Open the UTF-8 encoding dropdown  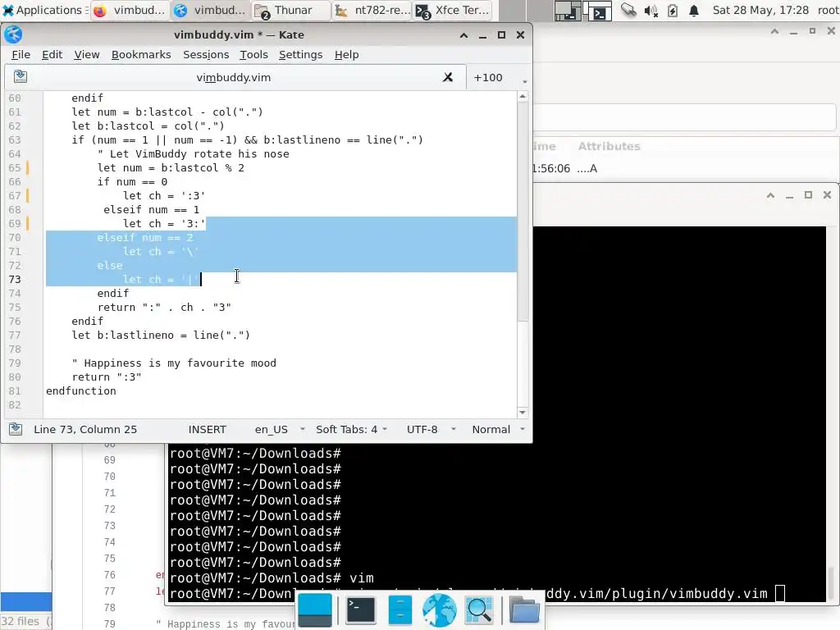431,430
